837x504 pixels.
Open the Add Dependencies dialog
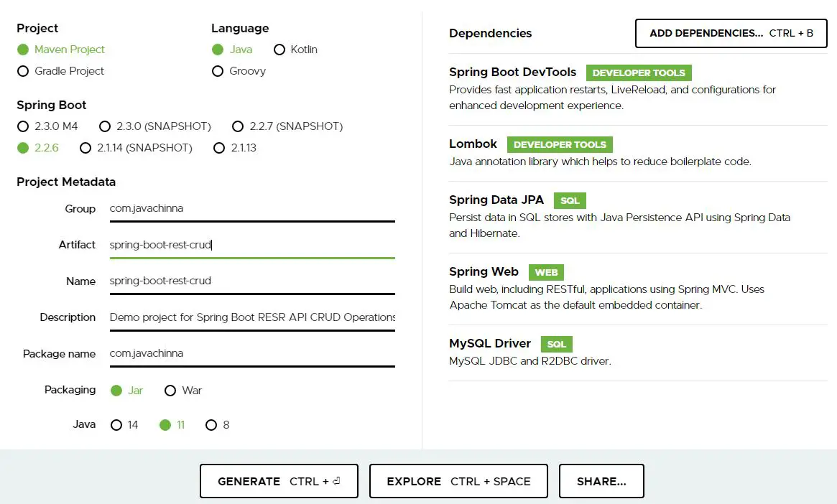point(731,33)
